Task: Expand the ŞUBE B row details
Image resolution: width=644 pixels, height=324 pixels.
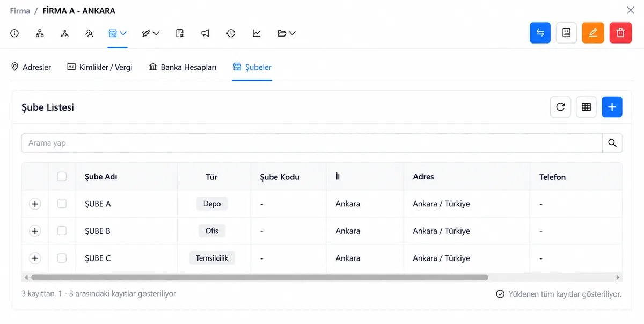Action: pyautogui.click(x=35, y=231)
